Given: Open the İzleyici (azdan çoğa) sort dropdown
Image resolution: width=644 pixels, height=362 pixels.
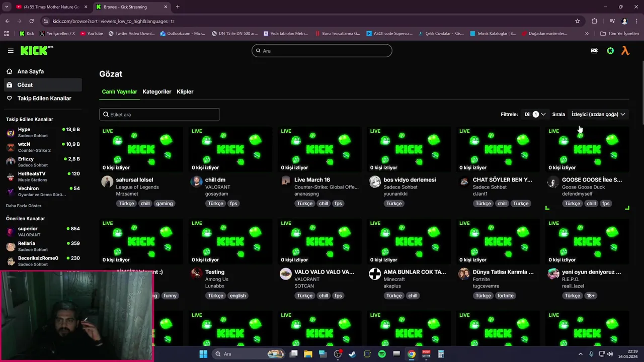Looking at the screenshot, I should pos(598,114).
